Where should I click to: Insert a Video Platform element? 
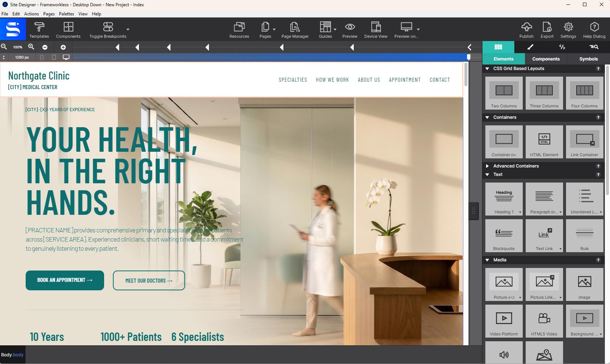[504, 321]
